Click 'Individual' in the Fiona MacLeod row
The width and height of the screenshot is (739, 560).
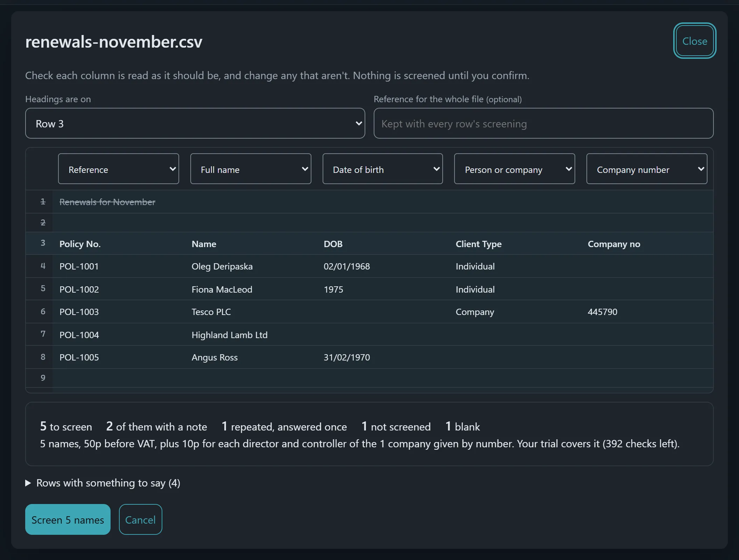475,289
